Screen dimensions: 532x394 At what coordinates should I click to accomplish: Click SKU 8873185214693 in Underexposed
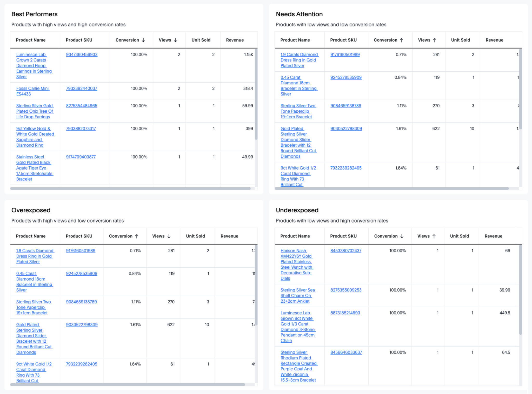pos(345,313)
